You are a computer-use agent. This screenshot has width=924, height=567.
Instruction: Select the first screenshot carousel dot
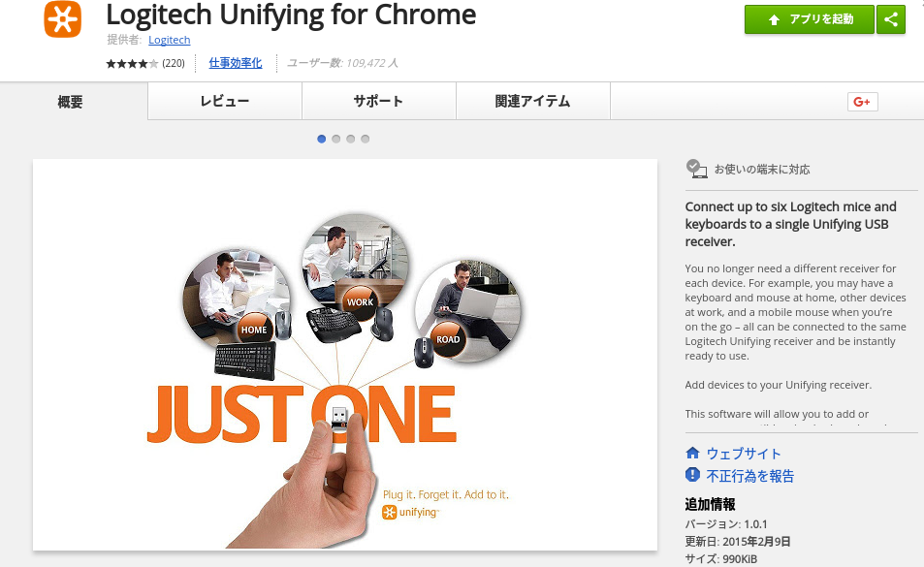(321, 139)
